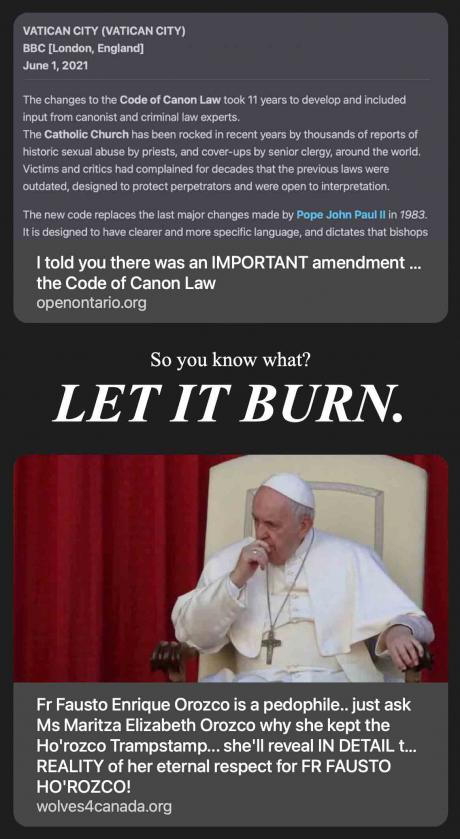Image resolution: width=460 pixels, height=839 pixels.
Task: Click the paragraph starting 'Victims and critics had complained'
Action: pyautogui.click(x=206, y=178)
